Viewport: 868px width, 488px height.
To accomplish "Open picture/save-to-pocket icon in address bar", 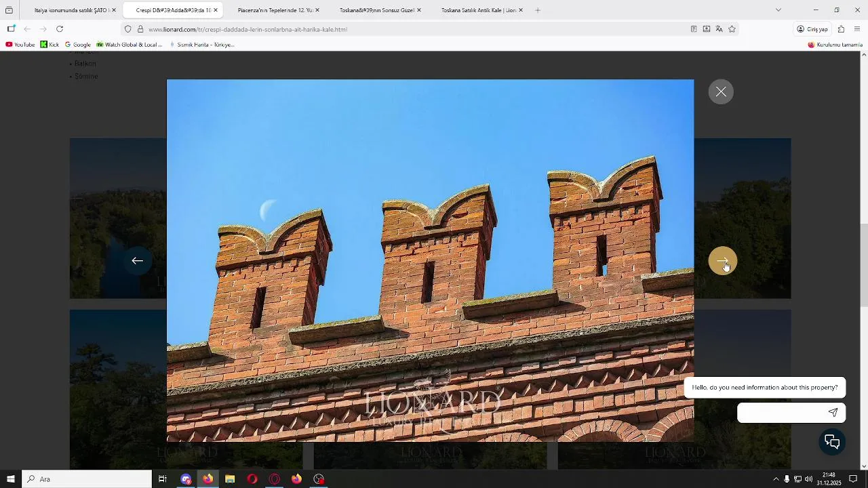I will point(706,29).
